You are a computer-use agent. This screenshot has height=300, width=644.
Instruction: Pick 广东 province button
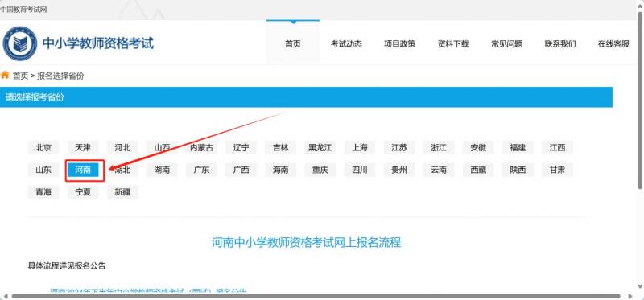pyautogui.click(x=201, y=170)
